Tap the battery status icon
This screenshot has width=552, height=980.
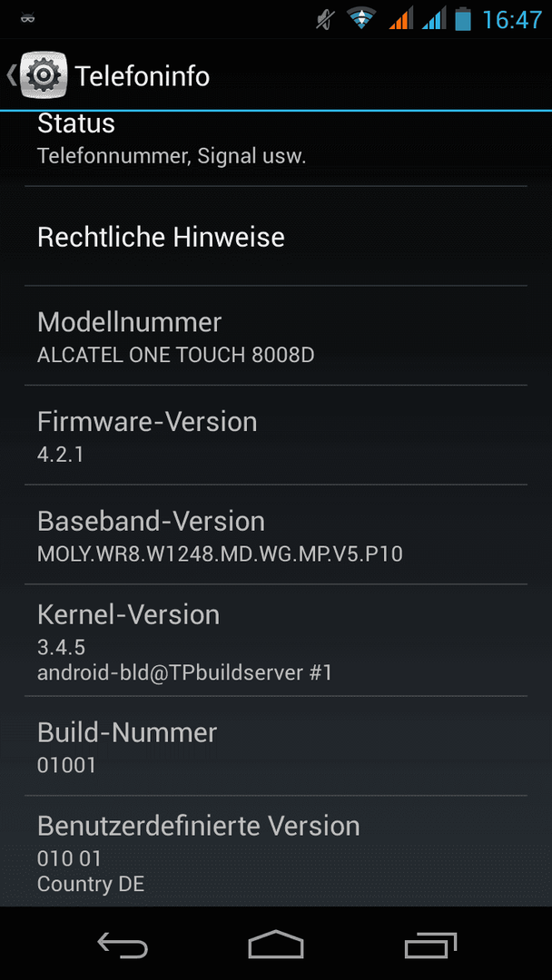pyautogui.click(x=463, y=19)
